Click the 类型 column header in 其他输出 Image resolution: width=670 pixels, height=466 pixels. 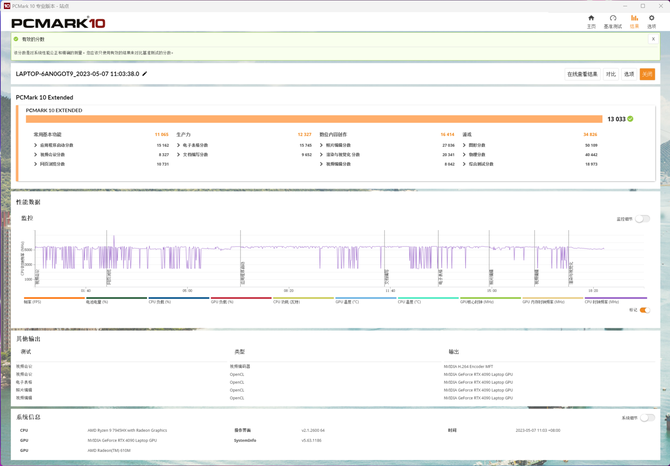pyautogui.click(x=239, y=352)
